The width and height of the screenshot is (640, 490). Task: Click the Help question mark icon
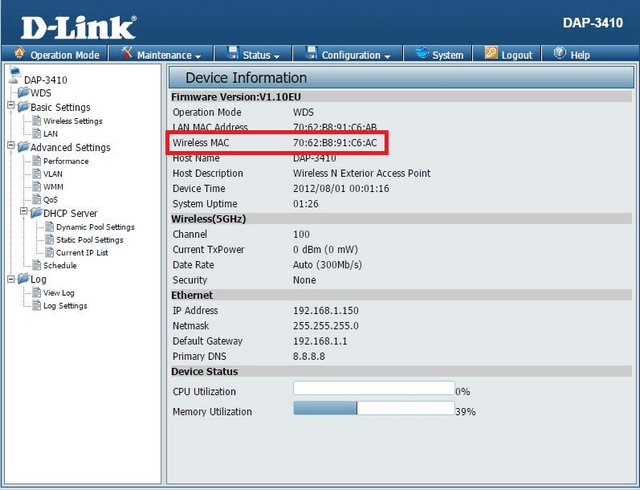[x=560, y=54]
